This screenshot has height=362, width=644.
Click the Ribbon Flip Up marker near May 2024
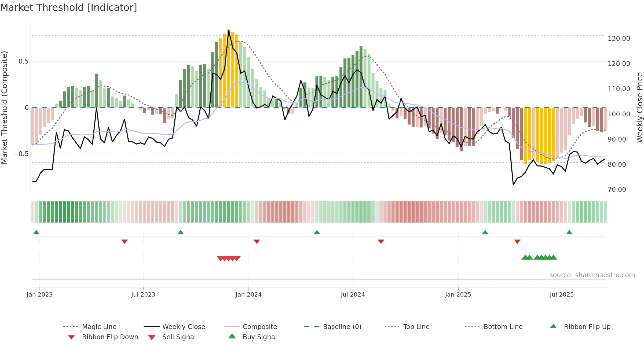[x=317, y=232]
